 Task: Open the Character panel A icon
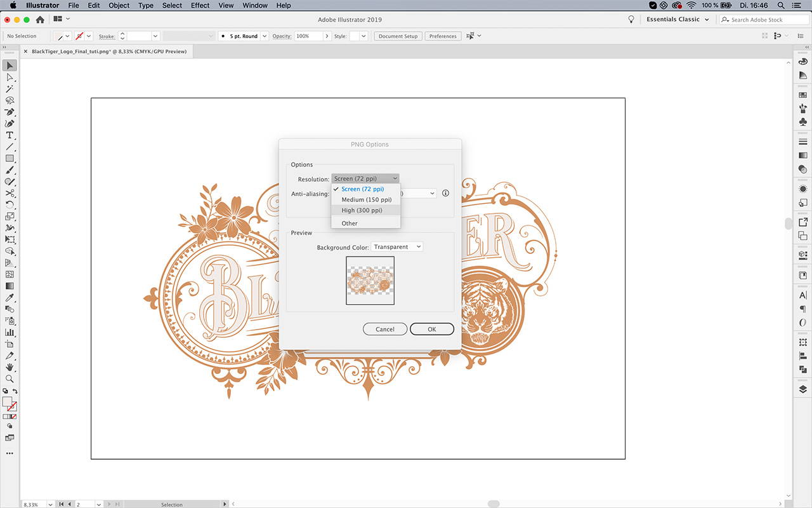802,295
